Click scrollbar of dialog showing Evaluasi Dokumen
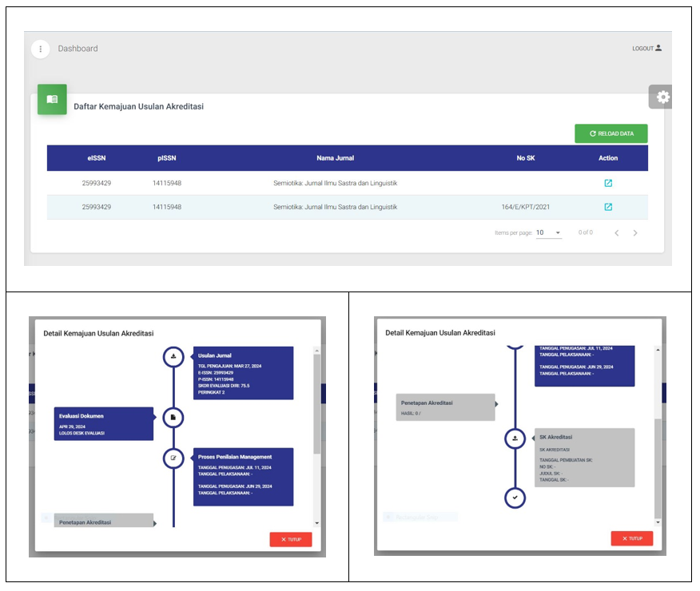 pos(316,407)
